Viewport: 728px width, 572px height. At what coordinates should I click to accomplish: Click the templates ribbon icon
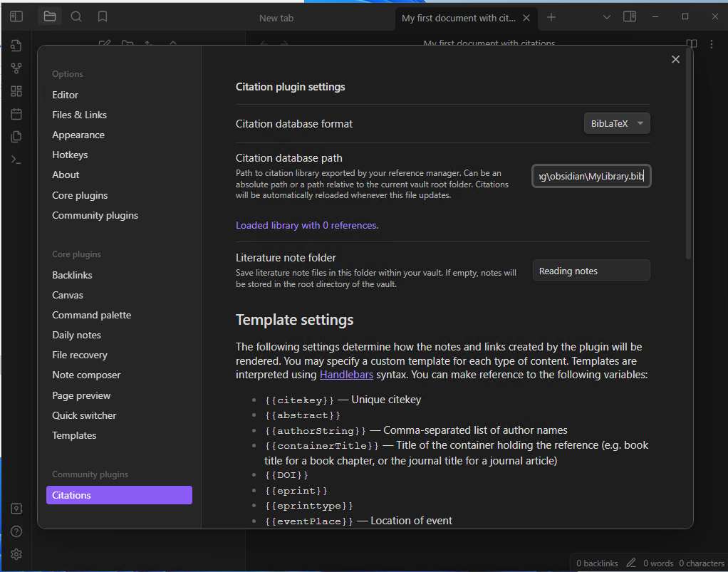pos(16,137)
